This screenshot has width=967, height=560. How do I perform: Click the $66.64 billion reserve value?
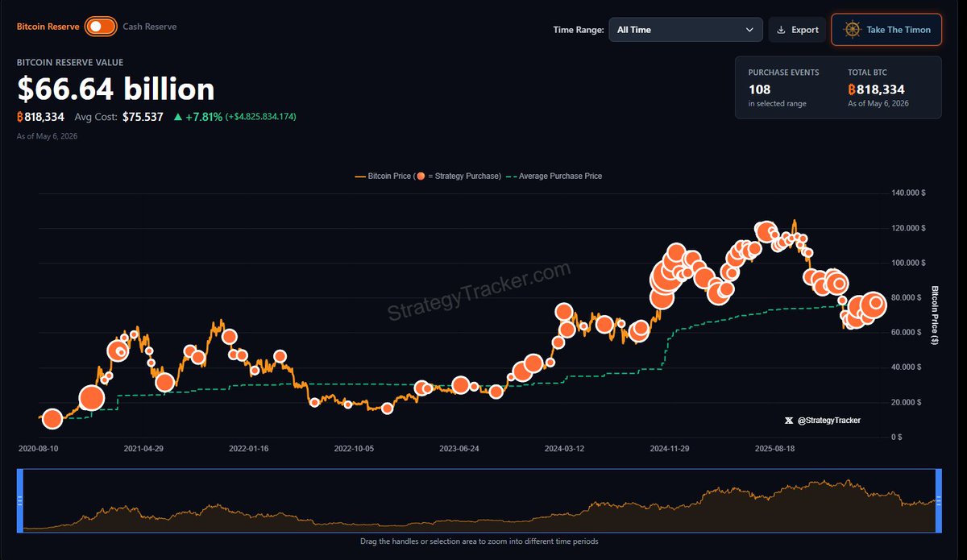116,89
